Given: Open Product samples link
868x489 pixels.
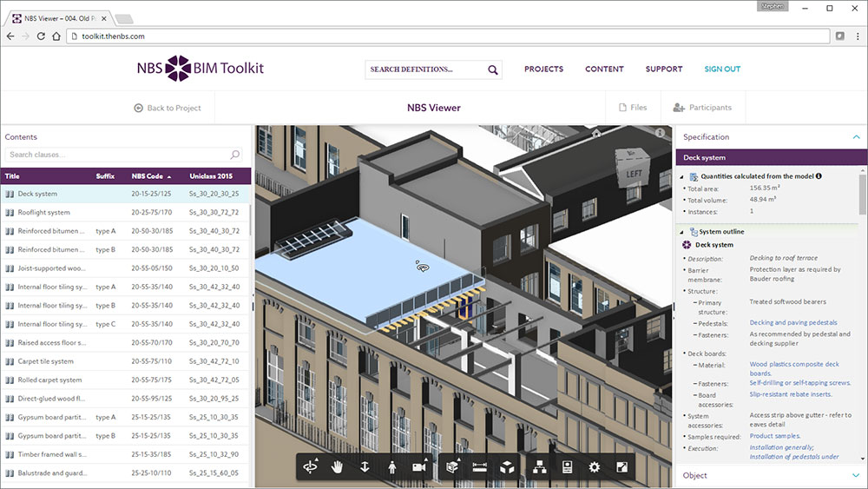Looking at the screenshot, I should pyautogui.click(x=775, y=436).
